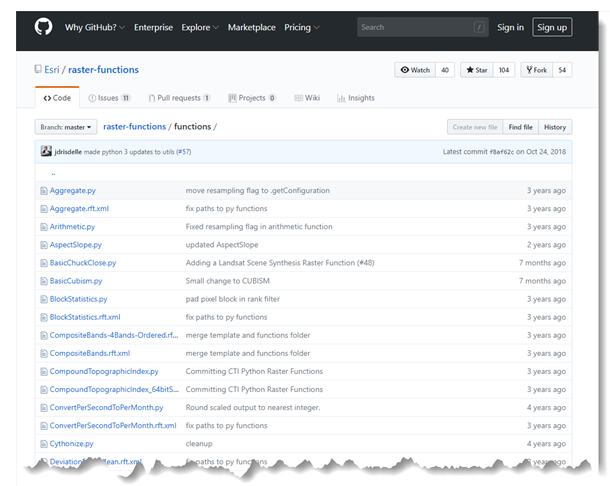The image size is (610, 486).
Task: Select file icon beside BlockStatistics.rft.xml
Action: pos(44,317)
